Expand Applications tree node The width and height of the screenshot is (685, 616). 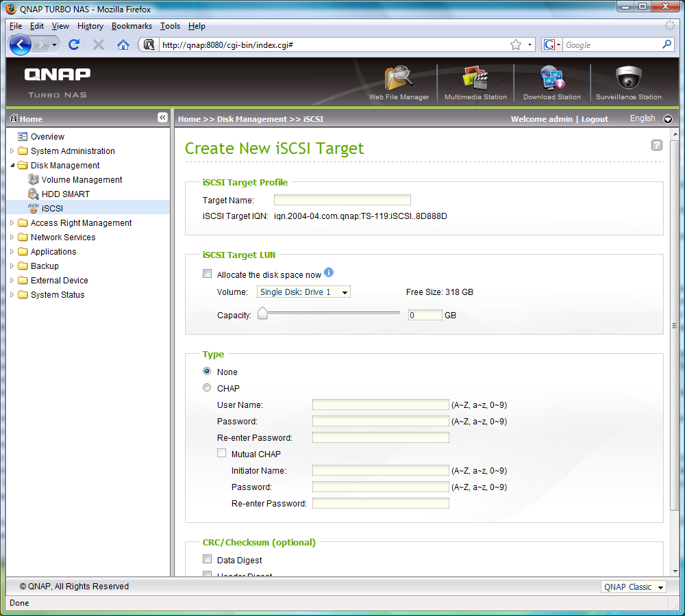pos(12,251)
